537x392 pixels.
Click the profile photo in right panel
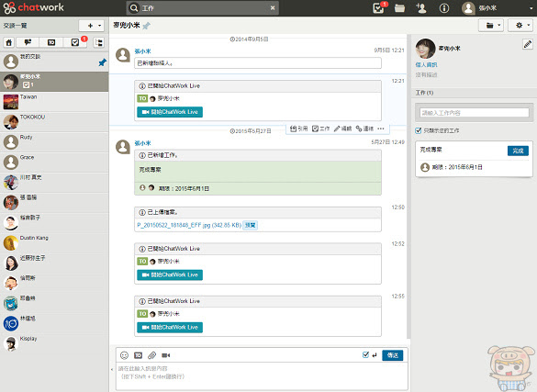[x=425, y=49]
